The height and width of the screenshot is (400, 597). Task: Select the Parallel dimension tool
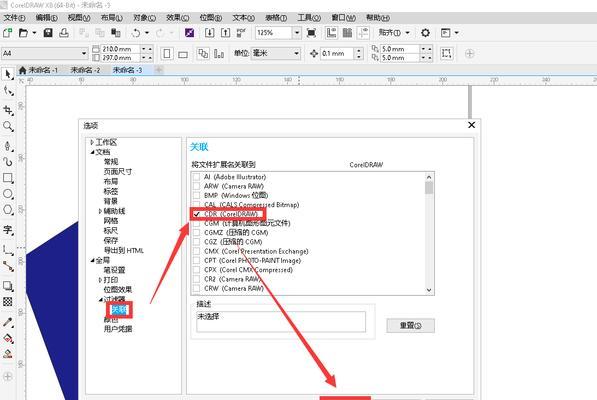coord(8,250)
